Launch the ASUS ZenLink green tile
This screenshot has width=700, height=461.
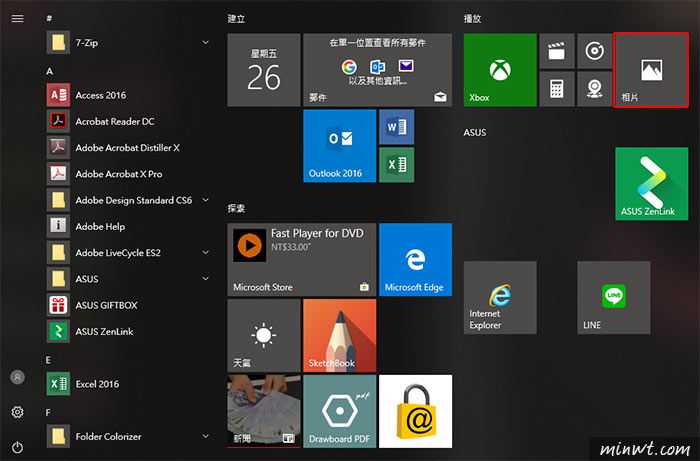652,183
